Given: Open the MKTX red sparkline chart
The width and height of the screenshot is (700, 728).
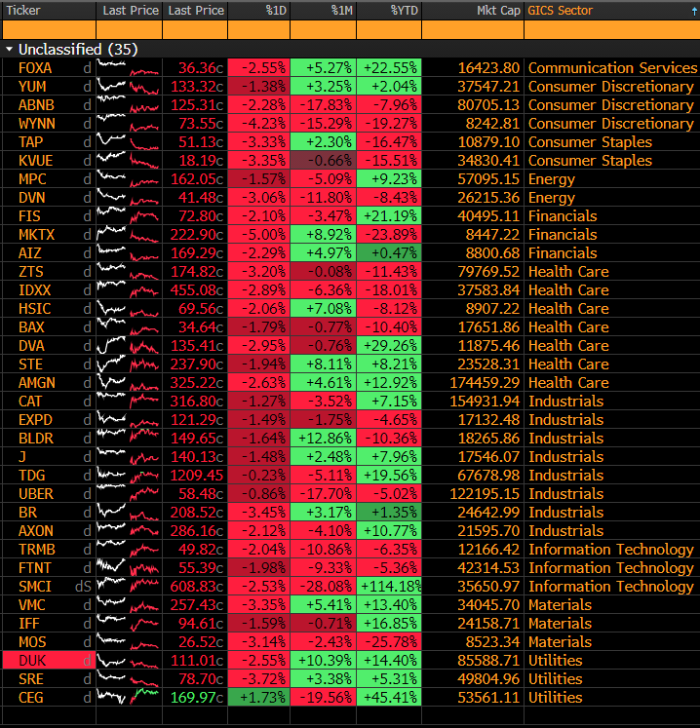Looking at the screenshot, I should [x=144, y=235].
